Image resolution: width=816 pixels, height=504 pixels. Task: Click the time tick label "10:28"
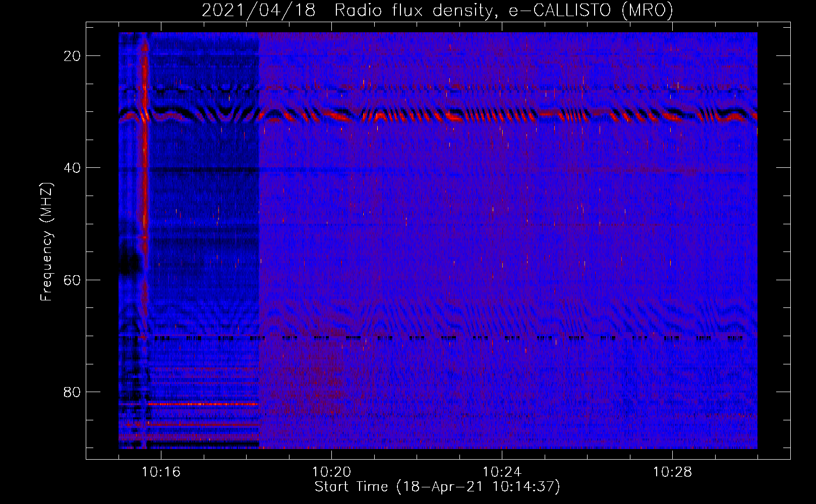(x=672, y=472)
